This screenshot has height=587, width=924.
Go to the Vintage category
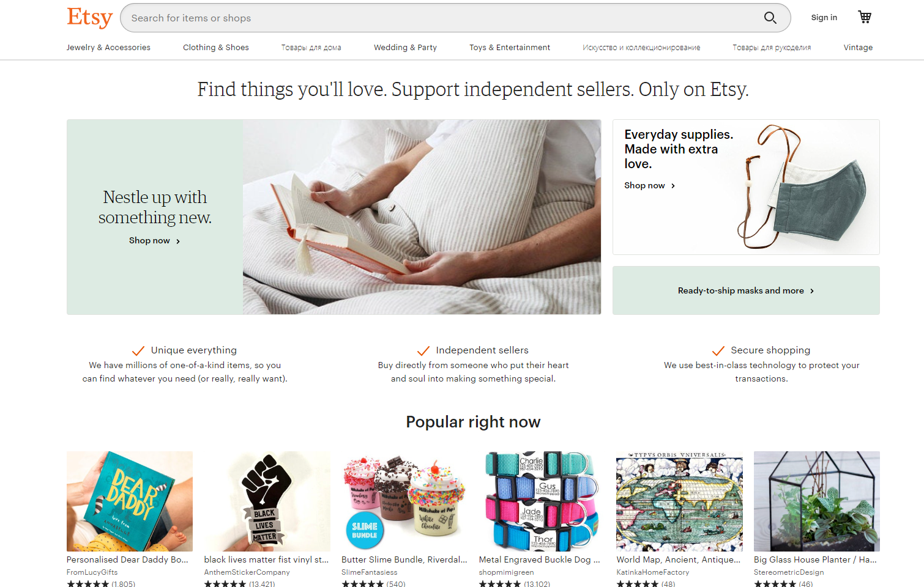pos(858,48)
